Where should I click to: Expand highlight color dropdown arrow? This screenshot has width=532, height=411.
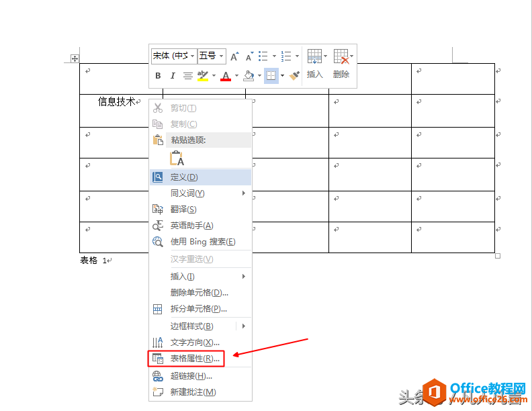(214, 76)
